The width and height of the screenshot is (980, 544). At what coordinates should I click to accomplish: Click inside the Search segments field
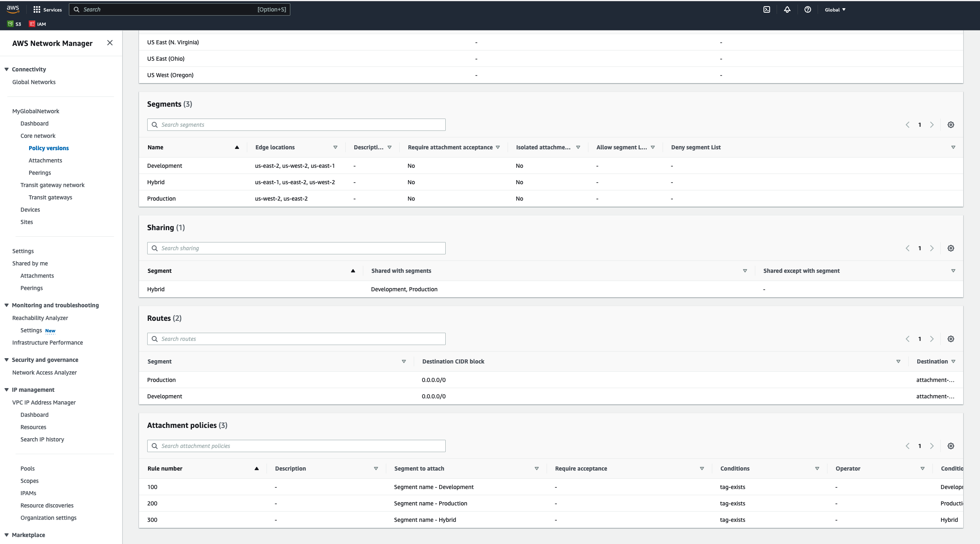(x=296, y=124)
